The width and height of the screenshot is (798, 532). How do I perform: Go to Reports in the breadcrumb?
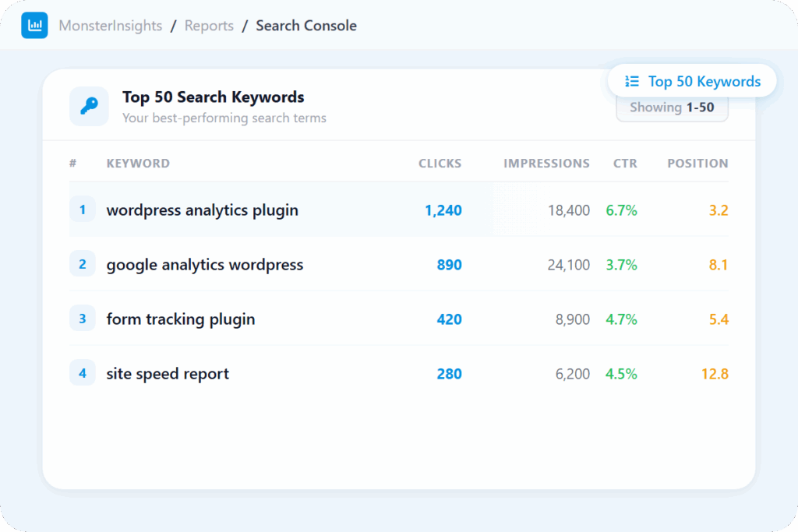tap(208, 26)
